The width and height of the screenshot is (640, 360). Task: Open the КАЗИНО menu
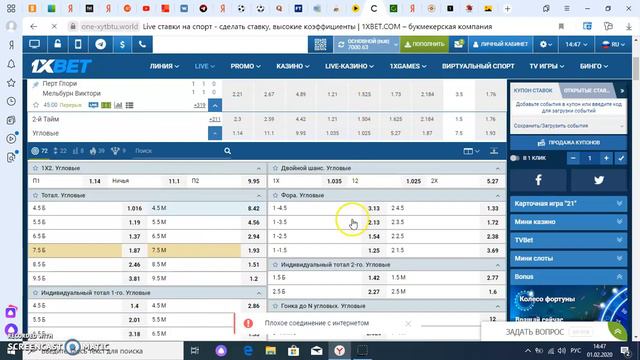pyautogui.click(x=293, y=66)
